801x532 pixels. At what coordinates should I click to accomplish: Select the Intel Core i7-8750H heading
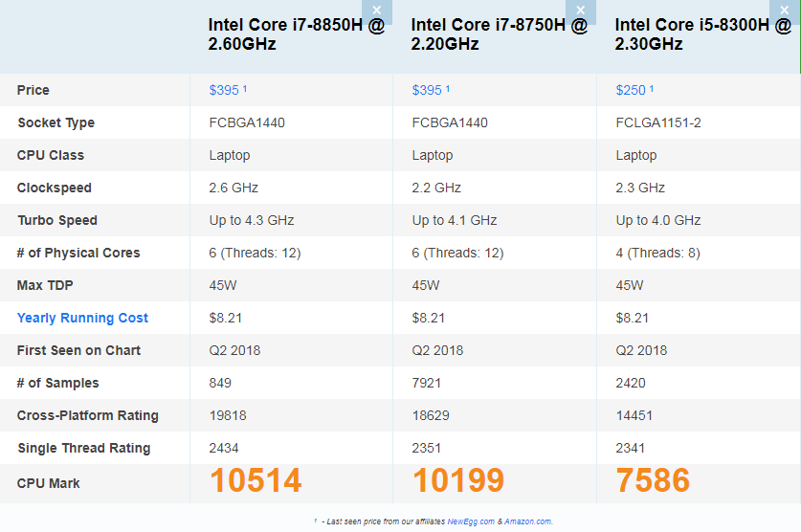(500, 34)
